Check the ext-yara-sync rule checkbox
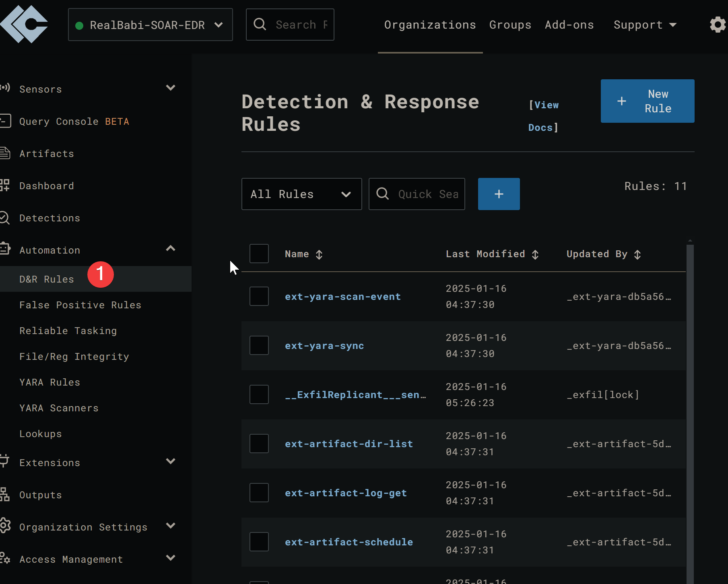The height and width of the screenshot is (584, 728). pyautogui.click(x=259, y=345)
